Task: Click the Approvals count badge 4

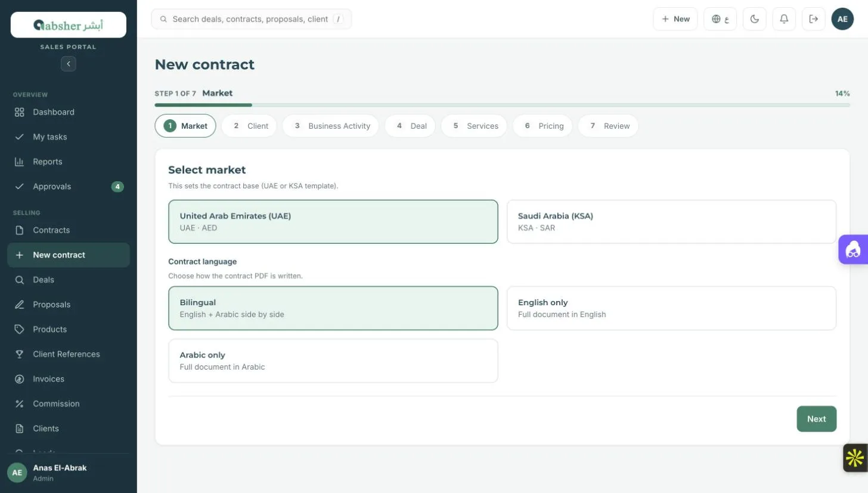Action: pos(117,187)
